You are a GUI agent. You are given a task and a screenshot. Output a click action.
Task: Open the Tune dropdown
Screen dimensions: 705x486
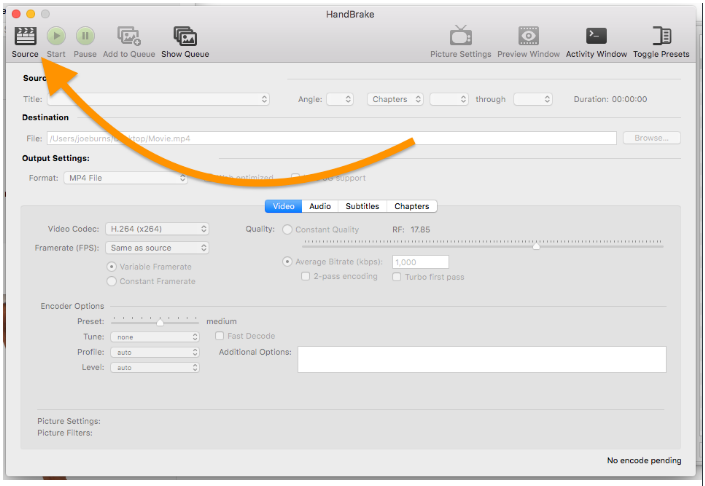coord(155,337)
